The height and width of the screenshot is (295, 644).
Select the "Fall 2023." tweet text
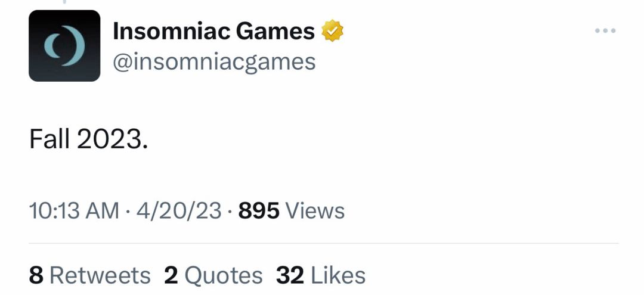click(88, 139)
